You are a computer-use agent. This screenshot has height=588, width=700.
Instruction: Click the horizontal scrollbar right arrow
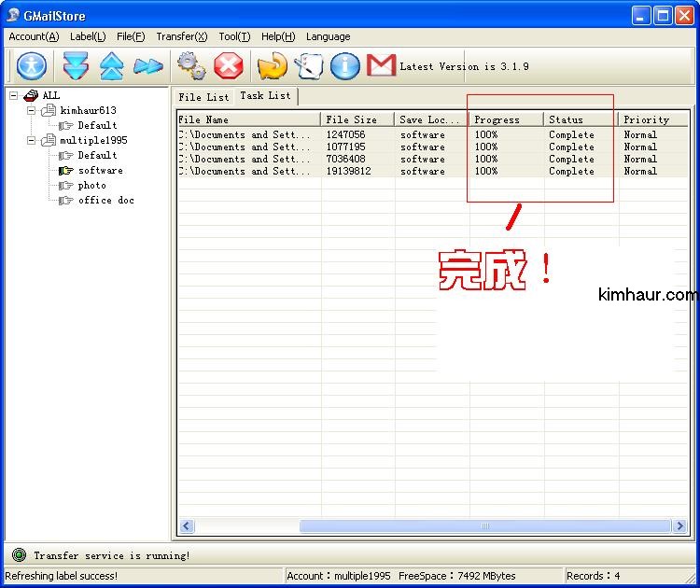click(679, 526)
